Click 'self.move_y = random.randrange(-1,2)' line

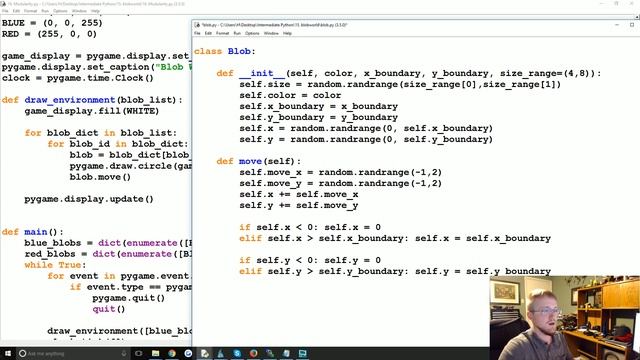click(x=340, y=184)
